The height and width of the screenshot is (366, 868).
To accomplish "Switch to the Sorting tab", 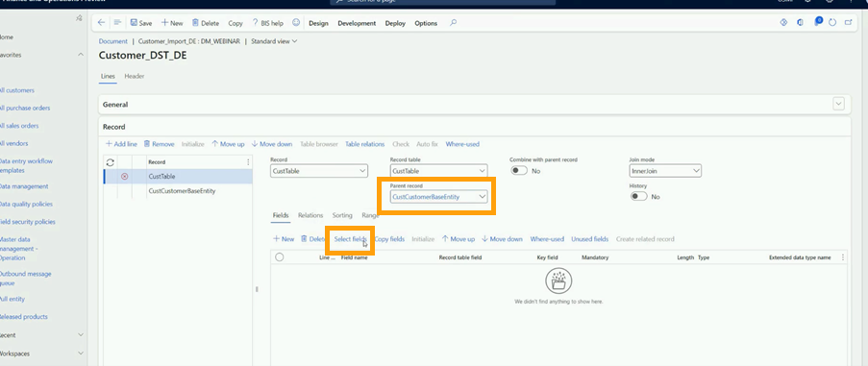I will pos(342,215).
